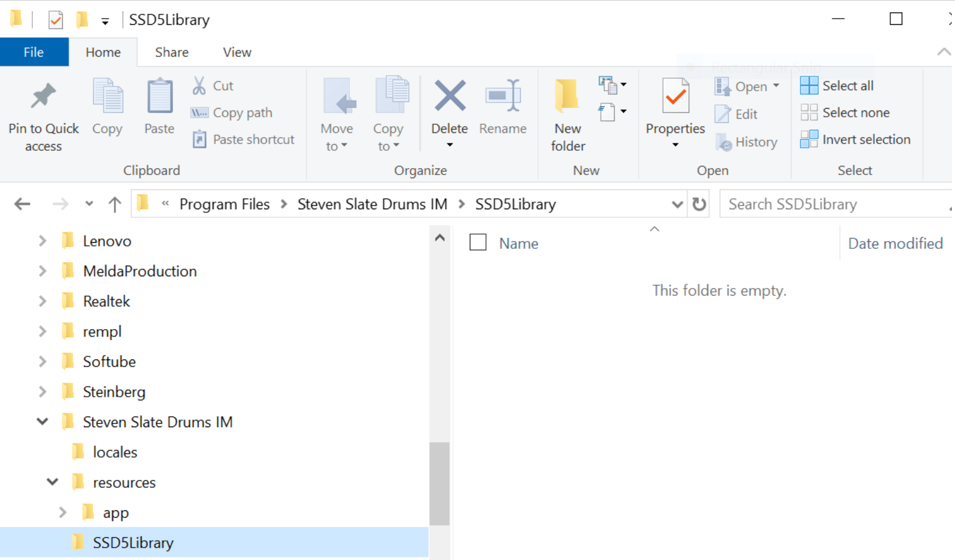This screenshot has height=560, width=955.
Task: Open the Customize Quick Access Toolbar dropdown
Action: coord(105,22)
